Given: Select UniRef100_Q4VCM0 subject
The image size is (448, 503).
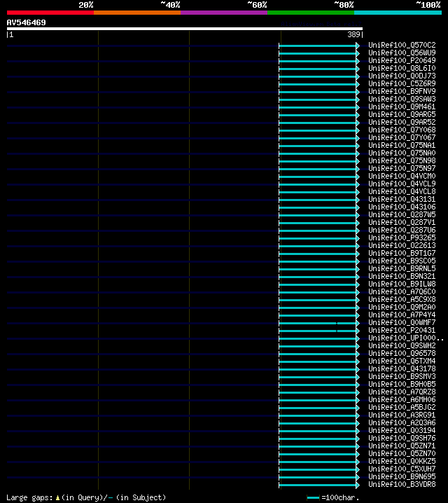Looking at the screenshot, I should [402, 176].
